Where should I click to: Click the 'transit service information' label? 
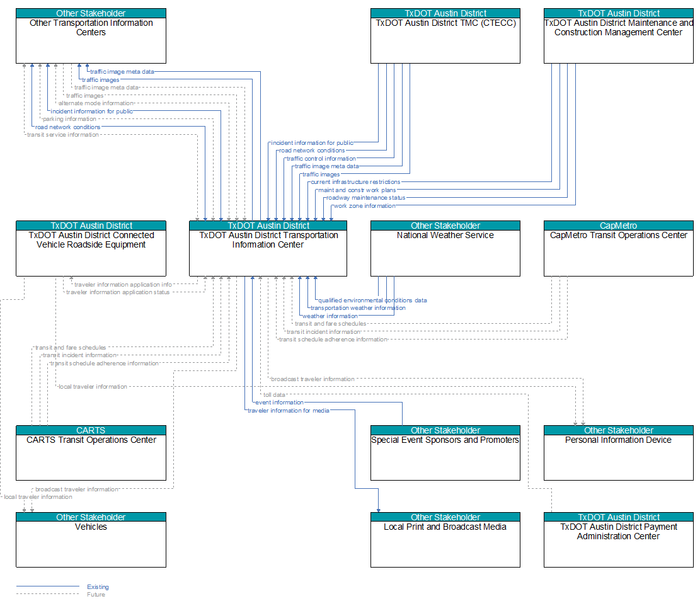coord(63,135)
